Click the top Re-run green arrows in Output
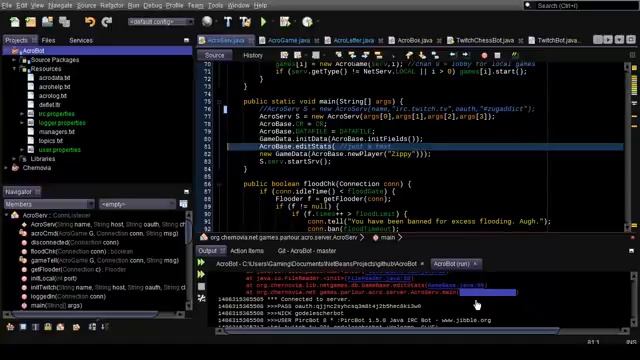This screenshot has height=360, width=640. [201, 262]
